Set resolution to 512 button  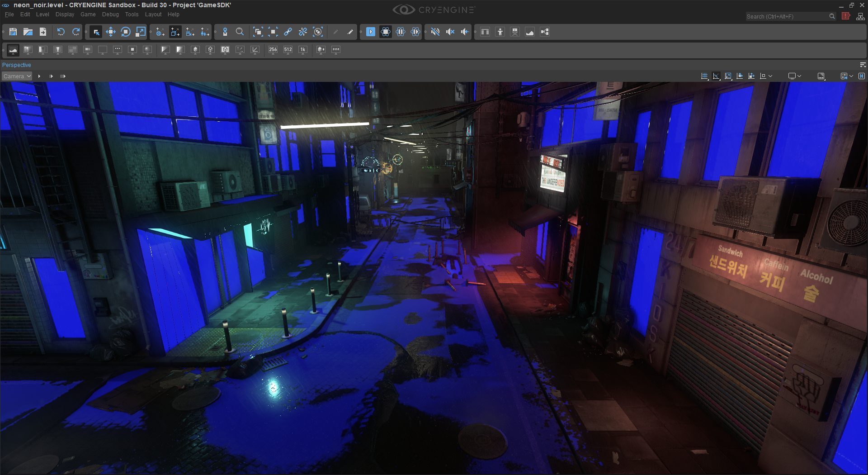point(288,50)
